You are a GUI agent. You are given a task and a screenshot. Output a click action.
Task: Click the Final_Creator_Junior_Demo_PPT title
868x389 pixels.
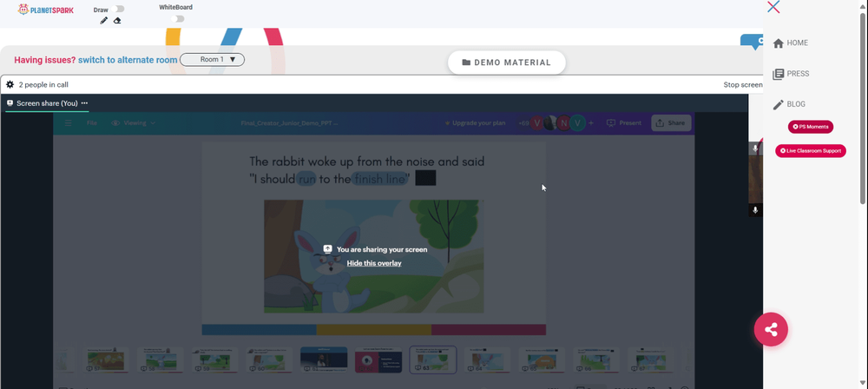[290, 123]
